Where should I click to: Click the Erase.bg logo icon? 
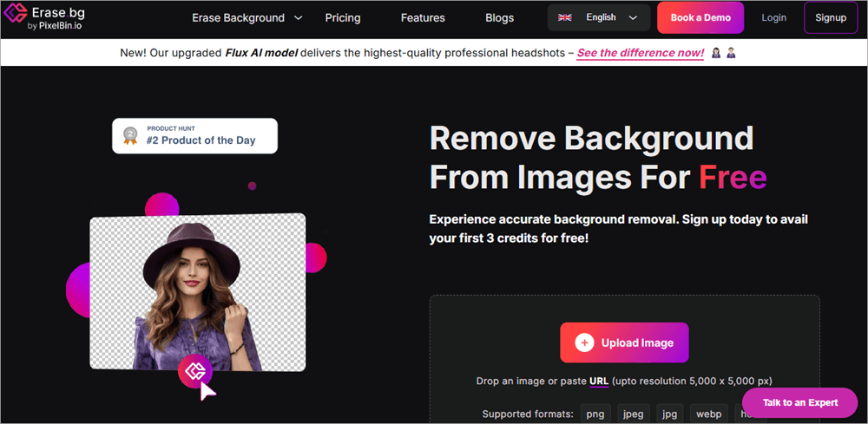point(13,17)
